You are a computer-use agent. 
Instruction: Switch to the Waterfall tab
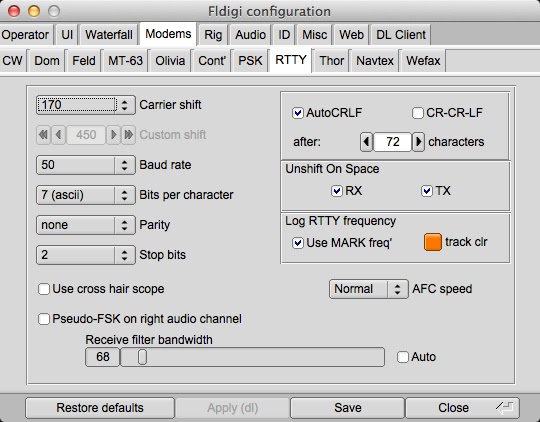[109, 35]
